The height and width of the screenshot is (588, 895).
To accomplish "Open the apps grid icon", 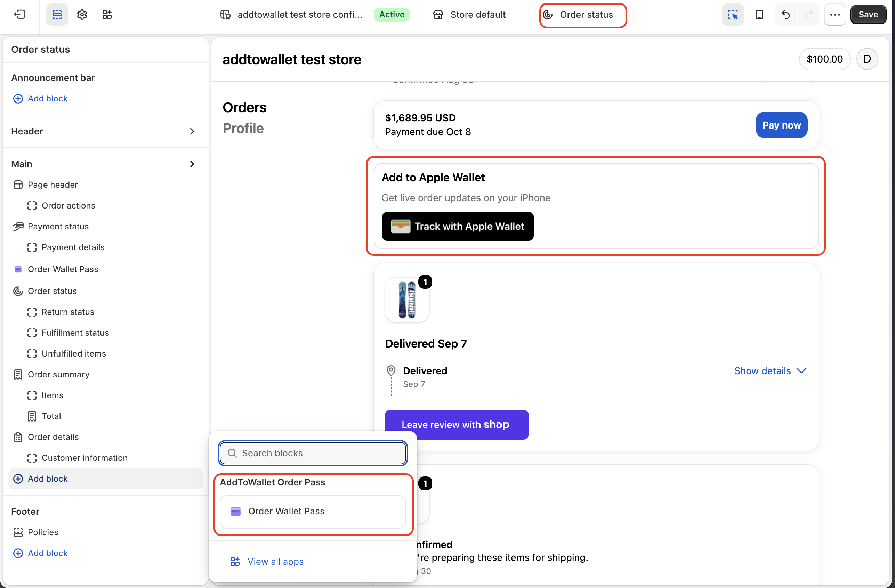I will (x=107, y=15).
